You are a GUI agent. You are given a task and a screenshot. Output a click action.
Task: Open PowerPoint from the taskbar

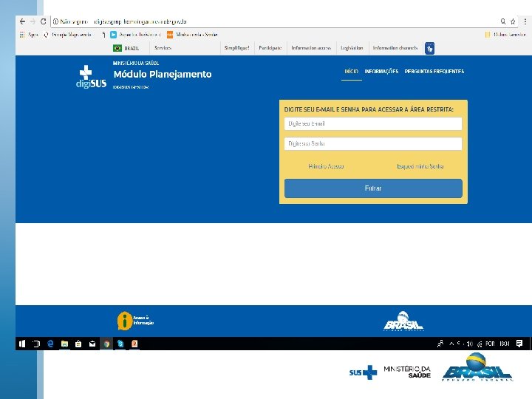(x=134, y=344)
